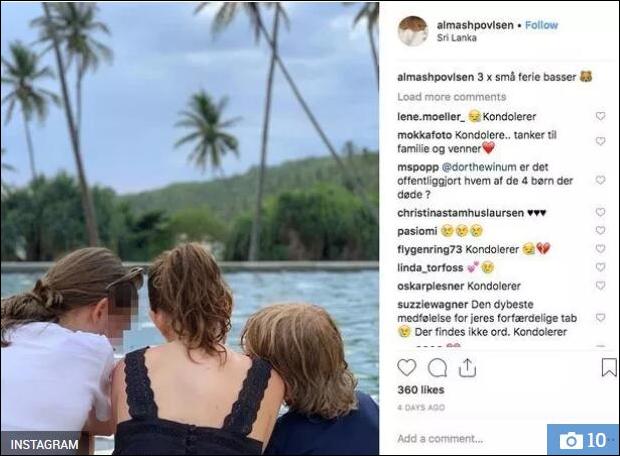Click the almashpovlsen profile avatar
Image resolution: width=620 pixels, height=456 pixels.
[x=412, y=31]
